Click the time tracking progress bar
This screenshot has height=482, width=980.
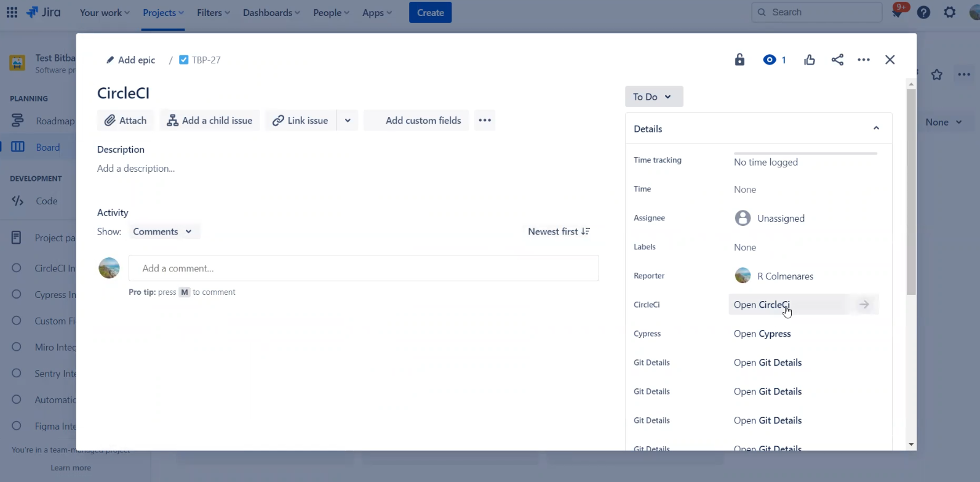(805, 153)
